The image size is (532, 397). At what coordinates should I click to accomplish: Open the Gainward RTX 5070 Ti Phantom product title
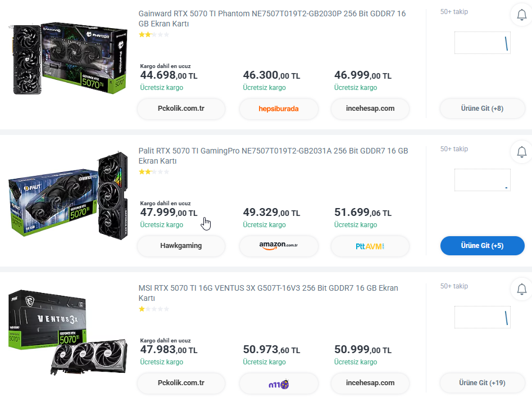tap(272, 19)
